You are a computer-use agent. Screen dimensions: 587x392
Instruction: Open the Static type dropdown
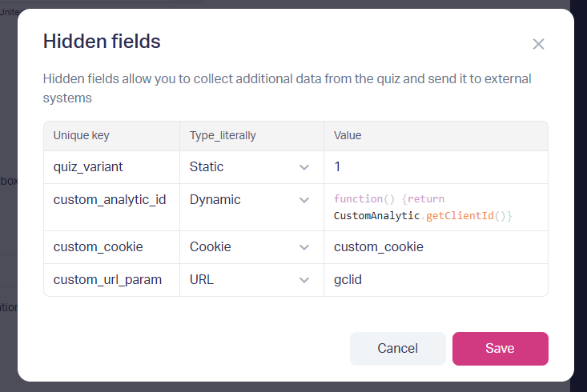pyautogui.click(x=250, y=167)
